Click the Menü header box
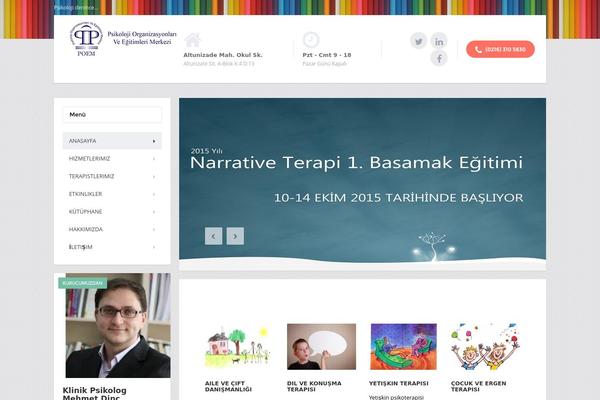This screenshot has width=600, height=400. 112,114
